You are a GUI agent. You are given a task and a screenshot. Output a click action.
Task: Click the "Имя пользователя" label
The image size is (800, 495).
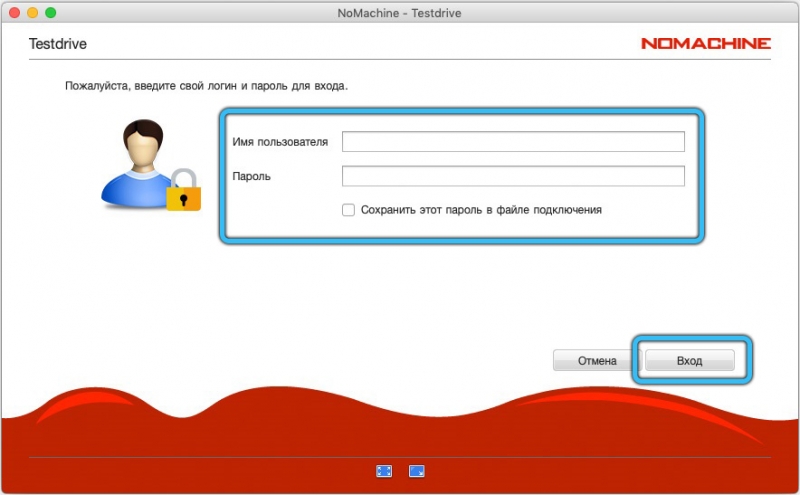coord(280,142)
